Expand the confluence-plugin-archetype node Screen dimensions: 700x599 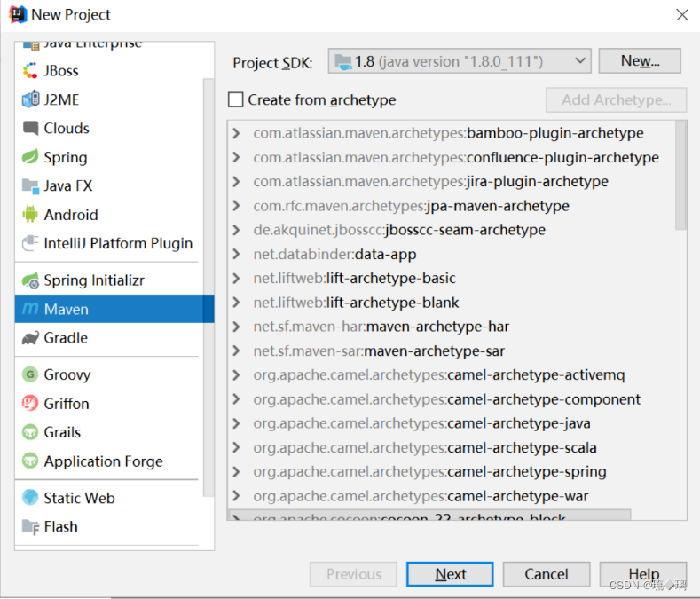click(x=237, y=157)
